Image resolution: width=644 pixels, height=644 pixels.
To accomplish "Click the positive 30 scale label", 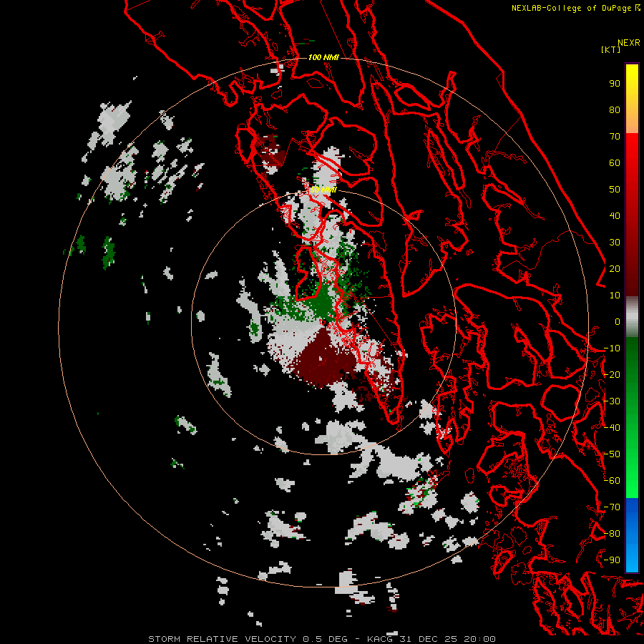I will (615, 243).
